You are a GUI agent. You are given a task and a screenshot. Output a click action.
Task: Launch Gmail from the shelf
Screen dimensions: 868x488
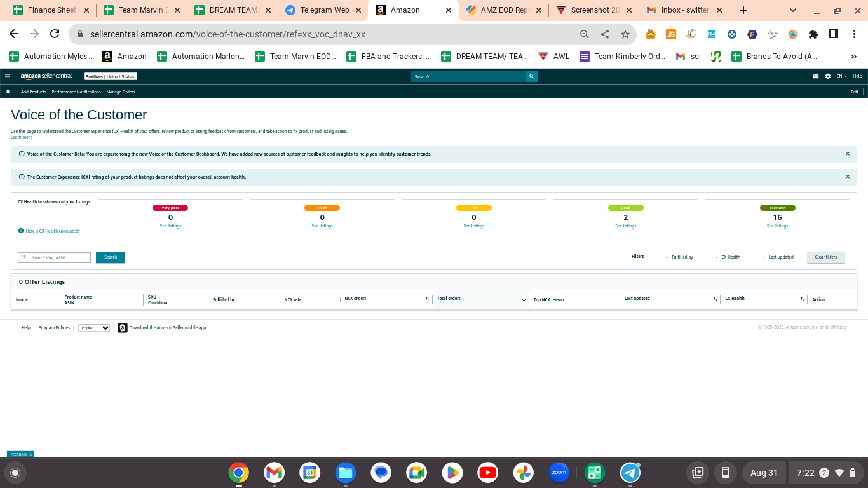pyautogui.click(x=275, y=473)
